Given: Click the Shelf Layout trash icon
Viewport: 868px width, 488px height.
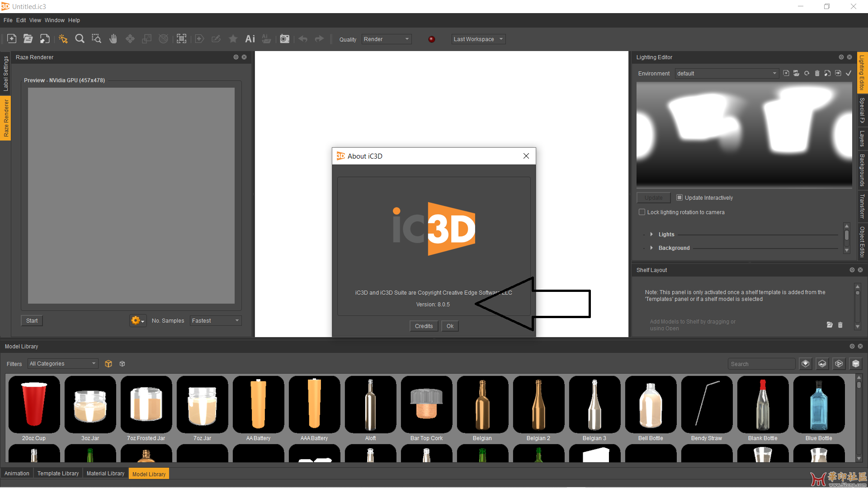Looking at the screenshot, I should pyautogui.click(x=840, y=325).
